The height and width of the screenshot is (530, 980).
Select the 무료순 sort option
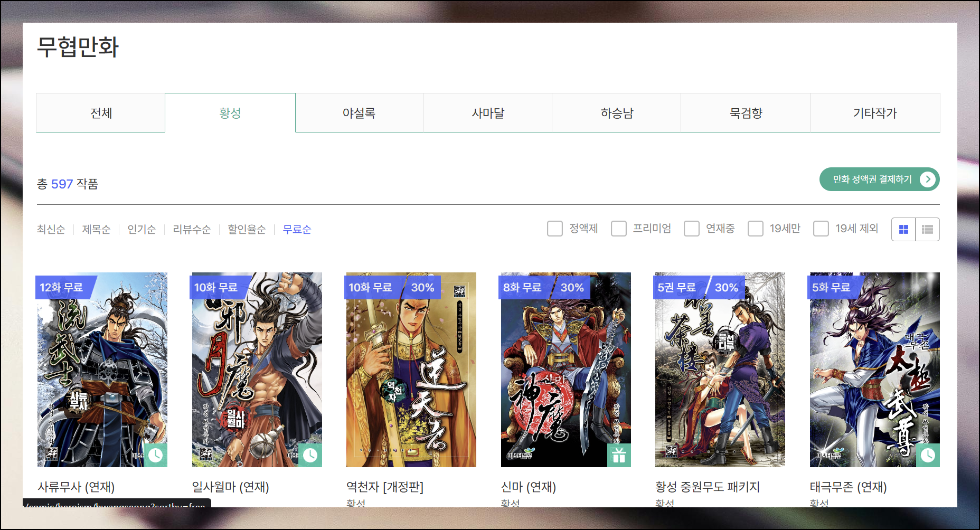point(297,229)
